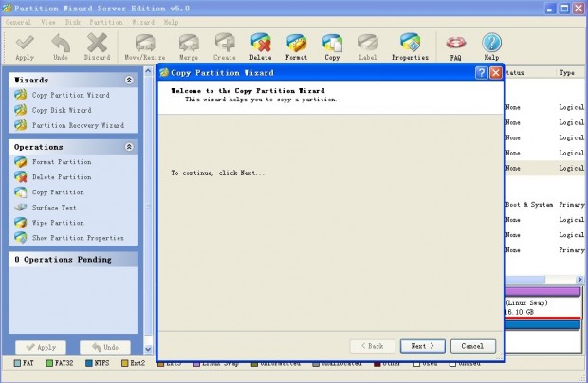The image size is (588, 383).
Task: Select the Move/Resize toolbar tool
Action: 145,46
